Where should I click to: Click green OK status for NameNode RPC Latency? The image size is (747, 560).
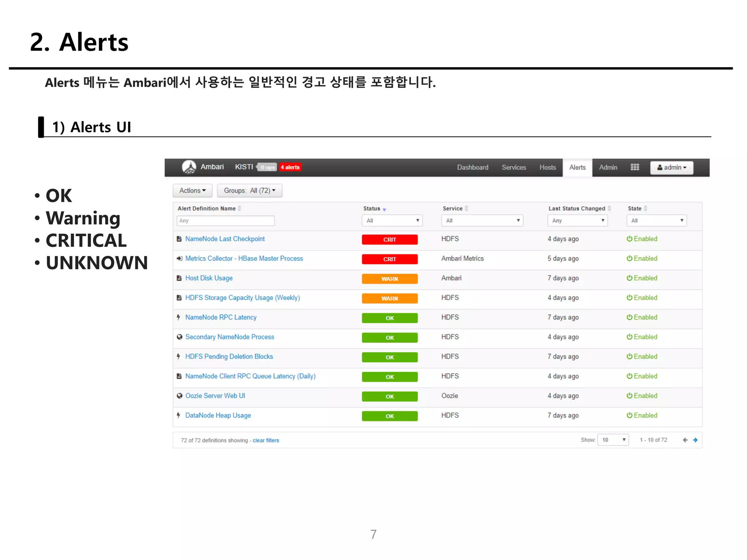(390, 318)
